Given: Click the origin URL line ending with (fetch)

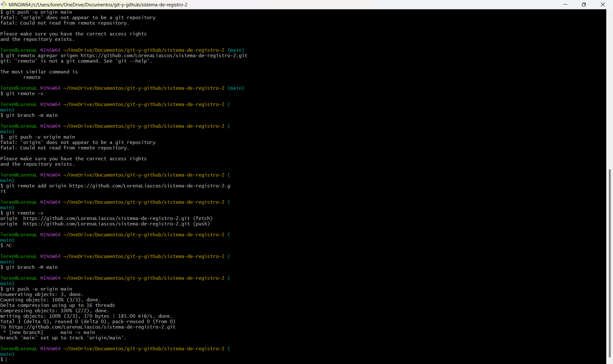Looking at the screenshot, I should tap(106, 218).
